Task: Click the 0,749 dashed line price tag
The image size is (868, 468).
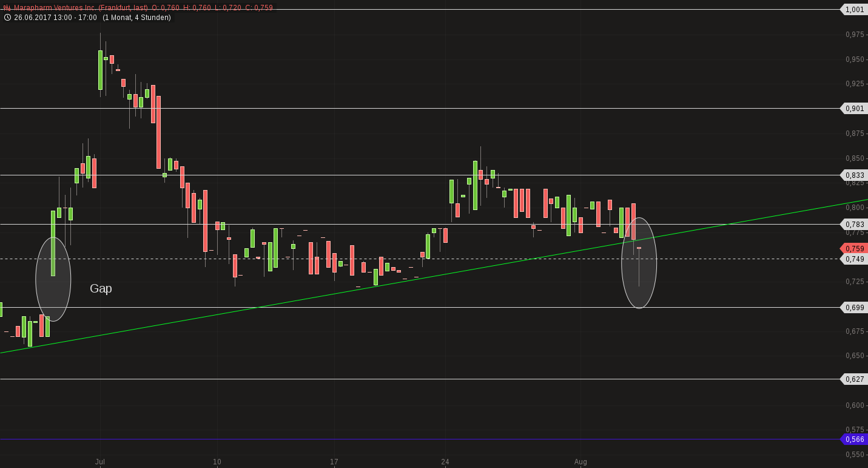Action: (854, 259)
